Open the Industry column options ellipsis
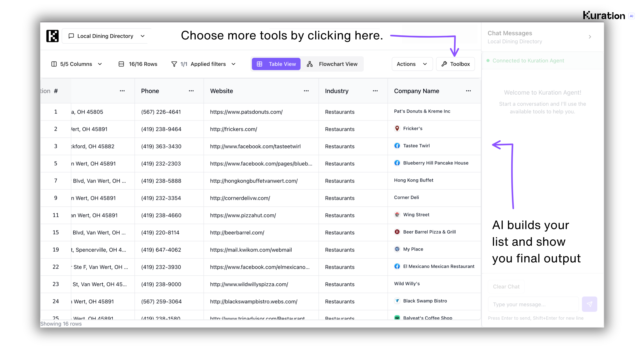Image resolution: width=644 pixels, height=350 pixels. point(375,91)
